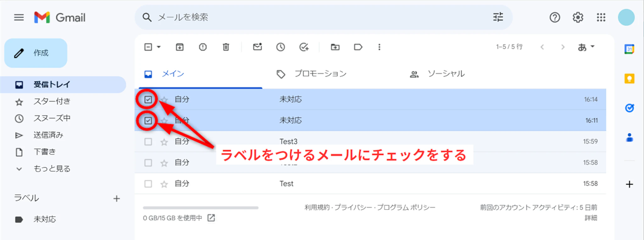The height and width of the screenshot is (240, 644).
Task: Uncheck the 16:14 未対応 email checkbox
Action: click(x=148, y=100)
